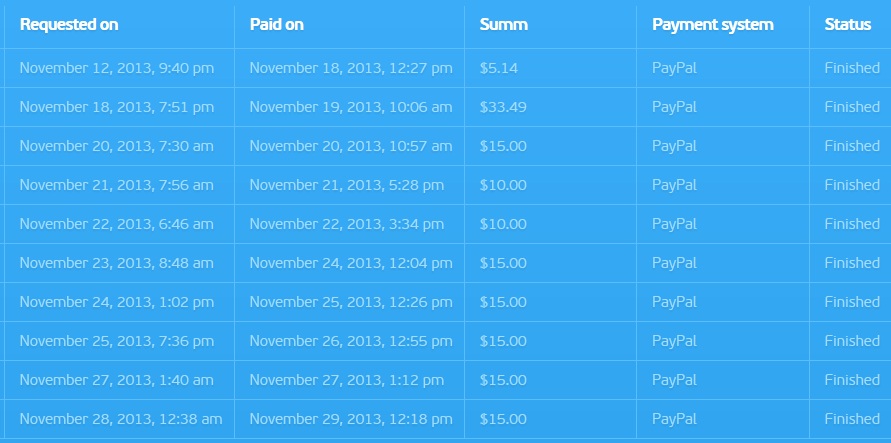Click the $5.14 payment amount

[x=498, y=68]
